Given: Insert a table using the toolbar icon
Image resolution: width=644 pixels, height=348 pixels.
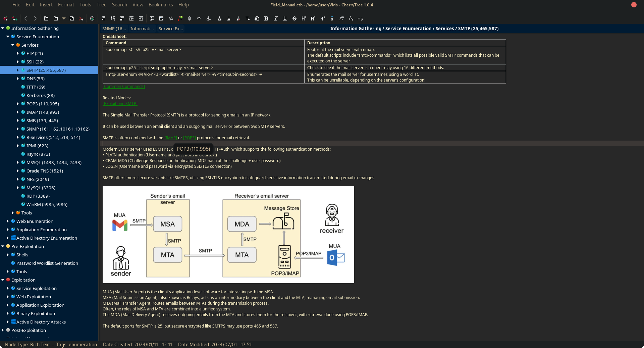Looking at the screenshot, I should pos(161,19).
